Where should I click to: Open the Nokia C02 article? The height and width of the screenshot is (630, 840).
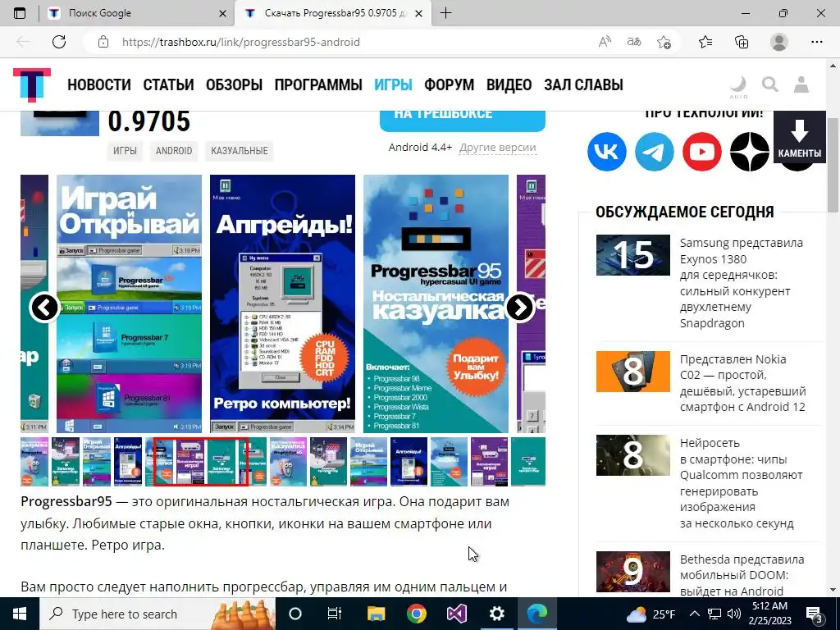pos(742,383)
